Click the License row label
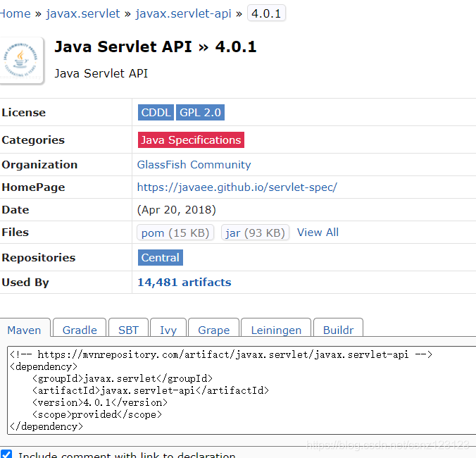476x458 pixels. (24, 112)
